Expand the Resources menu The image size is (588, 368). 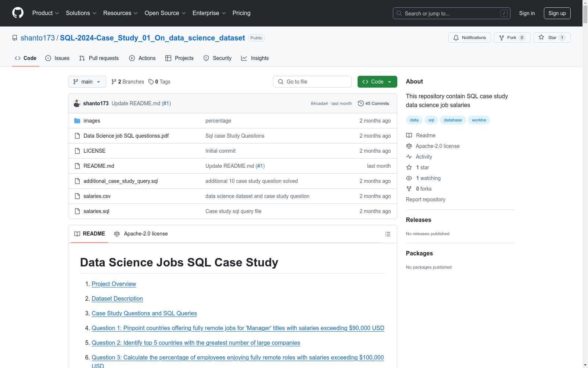[121, 13]
